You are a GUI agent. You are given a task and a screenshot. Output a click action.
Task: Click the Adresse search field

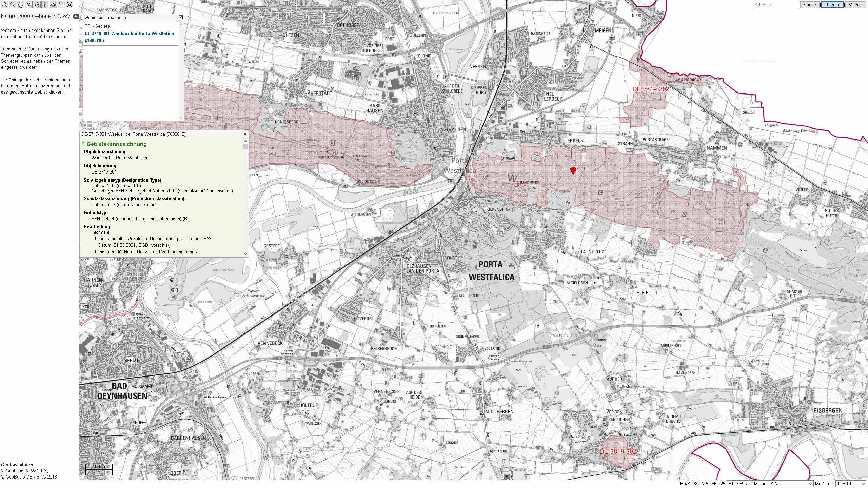pos(776,5)
